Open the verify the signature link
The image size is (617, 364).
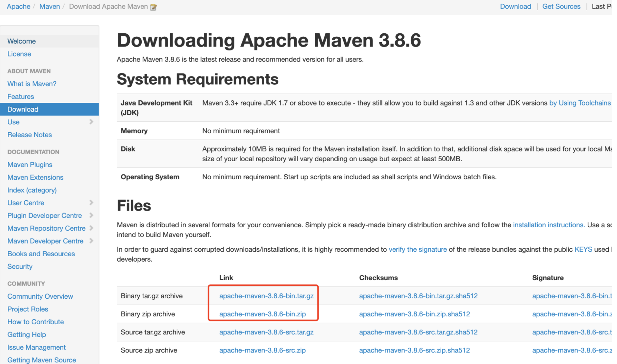click(x=418, y=249)
